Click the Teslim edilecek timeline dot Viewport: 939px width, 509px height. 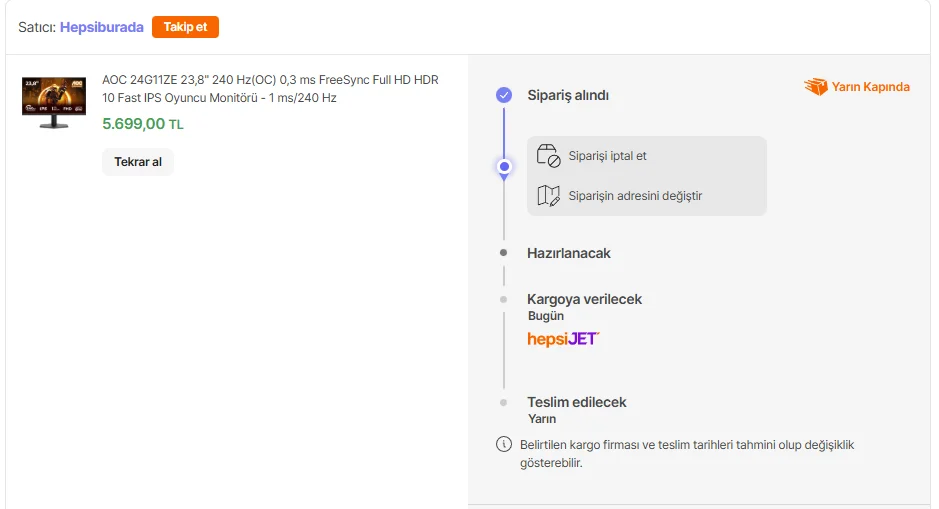pyautogui.click(x=504, y=402)
